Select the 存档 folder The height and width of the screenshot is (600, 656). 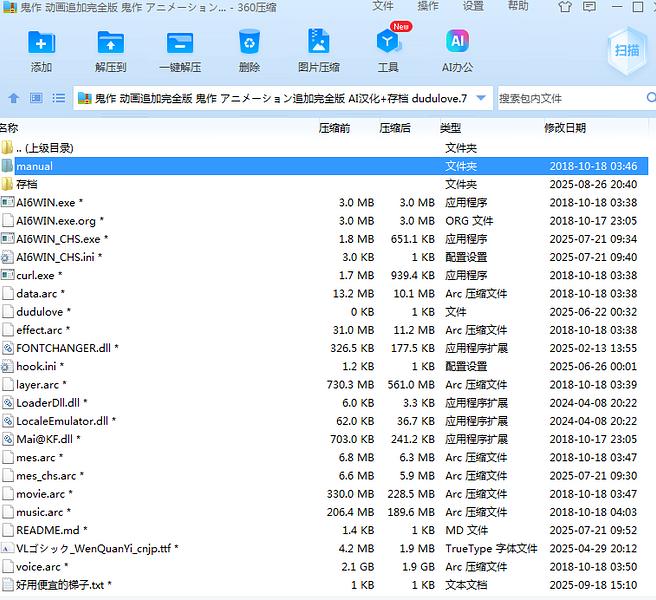27,184
